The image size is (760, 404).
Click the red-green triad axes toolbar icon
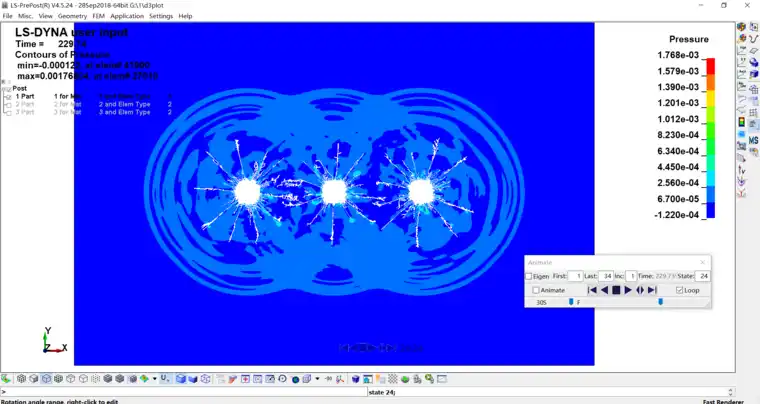(340, 379)
